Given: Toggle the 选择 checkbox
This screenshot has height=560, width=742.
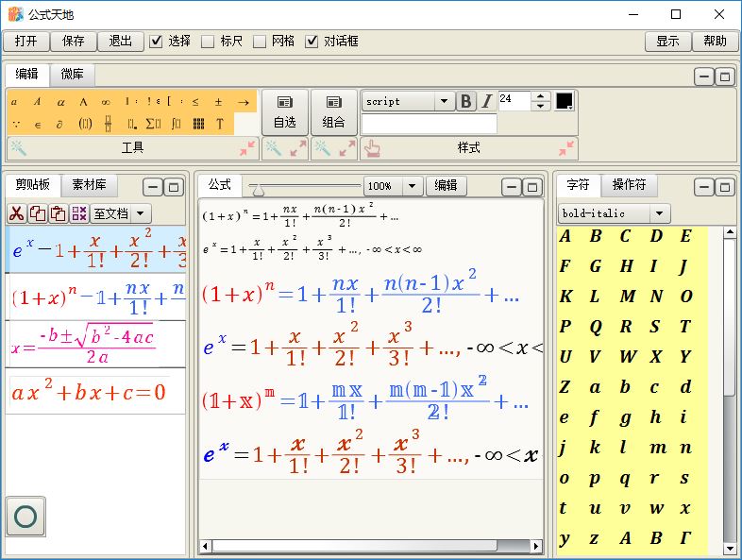Looking at the screenshot, I should (x=156, y=42).
